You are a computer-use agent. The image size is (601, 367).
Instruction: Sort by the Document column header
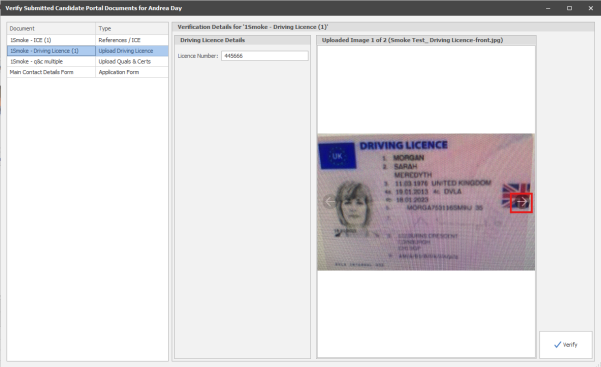point(51,28)
